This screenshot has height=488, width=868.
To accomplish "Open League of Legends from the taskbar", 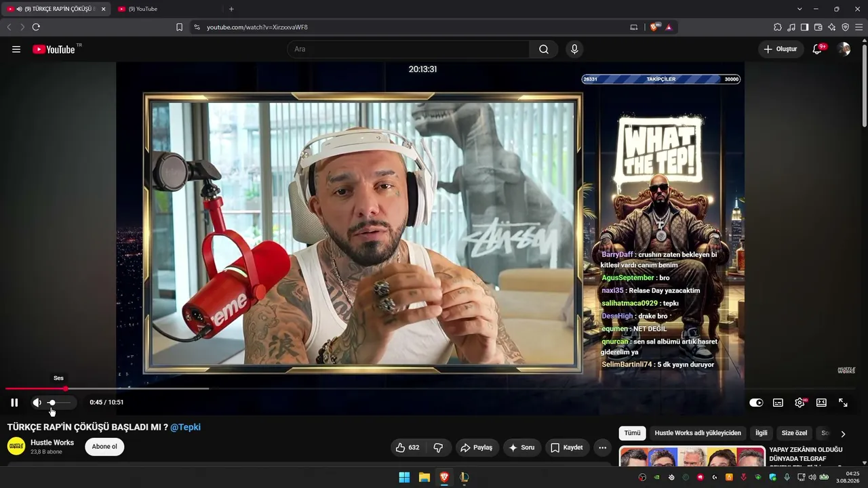I will pos(464,477).
